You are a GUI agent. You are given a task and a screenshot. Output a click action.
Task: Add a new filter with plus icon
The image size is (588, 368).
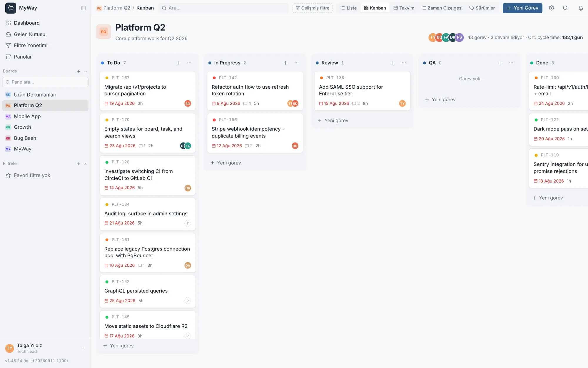(x=78, y=164)
